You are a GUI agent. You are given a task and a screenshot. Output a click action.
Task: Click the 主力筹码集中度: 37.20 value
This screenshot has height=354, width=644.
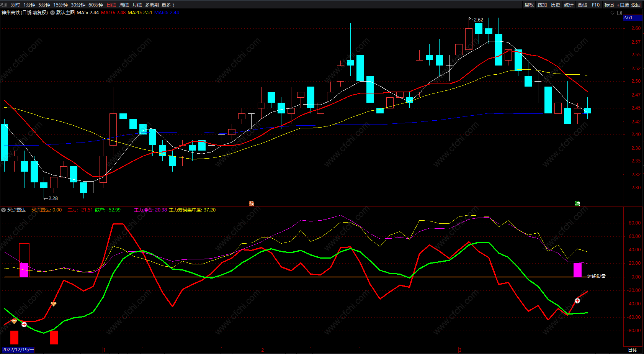[192, 210]
